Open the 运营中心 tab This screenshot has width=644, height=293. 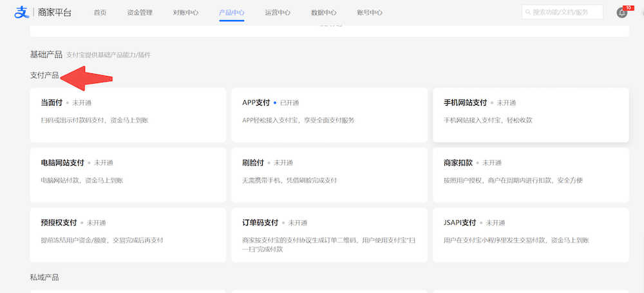tap(278, 12)
